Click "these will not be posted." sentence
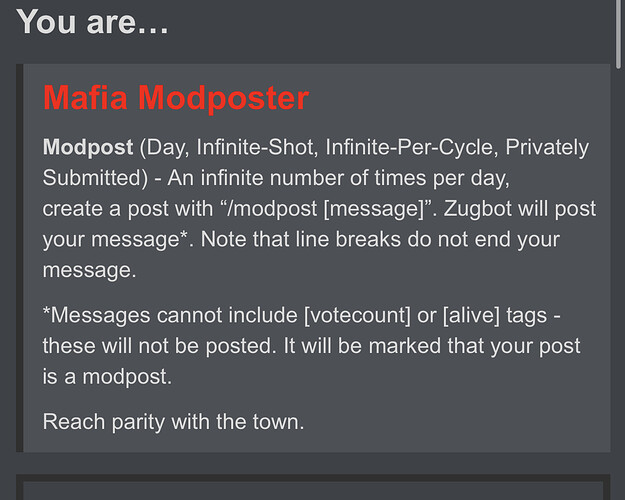 pos(159,346)
